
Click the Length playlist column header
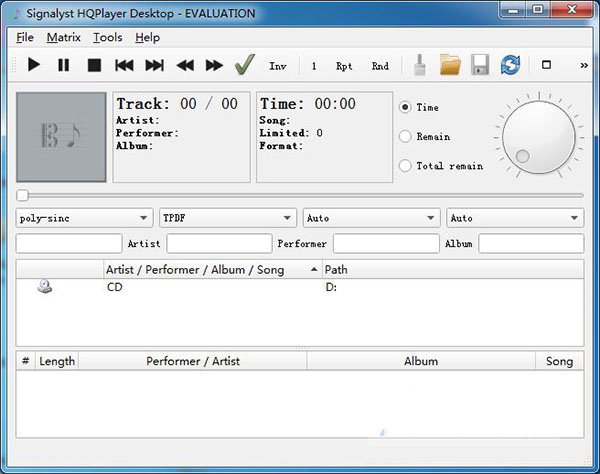point(57,361)
